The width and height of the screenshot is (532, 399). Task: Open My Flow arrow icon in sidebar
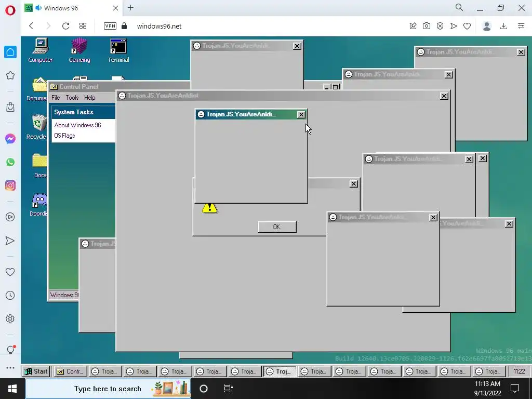(10, 241)
